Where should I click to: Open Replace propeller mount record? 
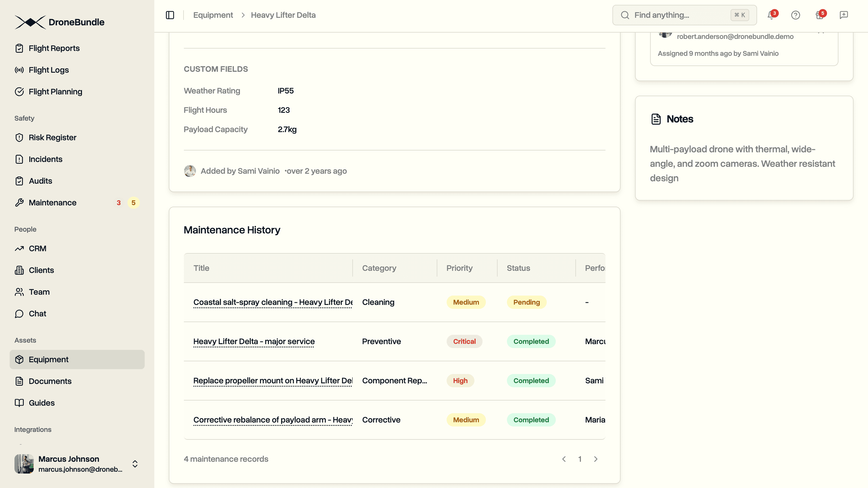(x=273, y=380)
